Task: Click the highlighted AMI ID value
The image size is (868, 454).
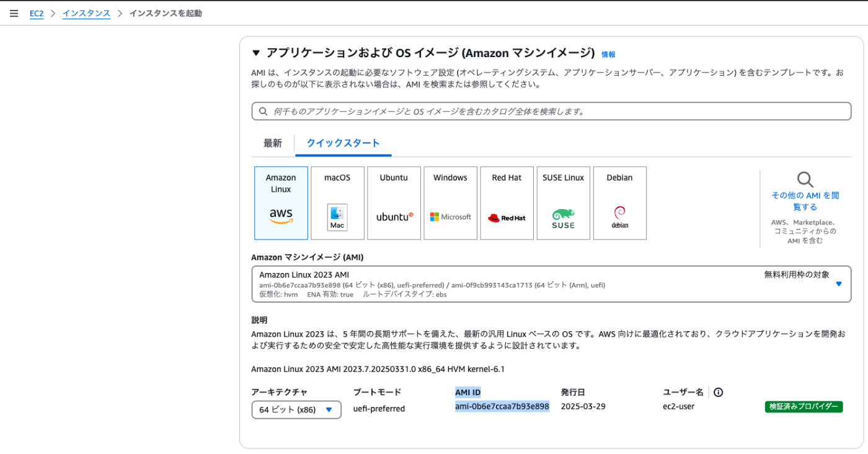Action: click(x=502, y=406)
